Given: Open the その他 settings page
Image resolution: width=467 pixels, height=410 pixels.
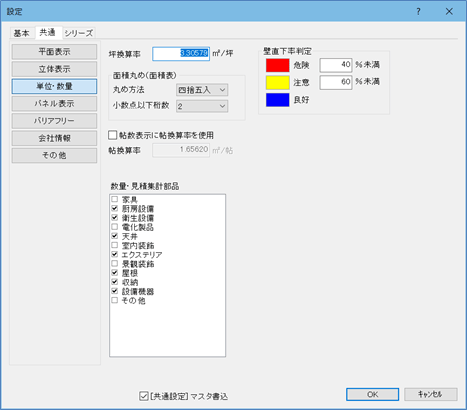Looking at the screenshot, I should [x=54, y=155].
